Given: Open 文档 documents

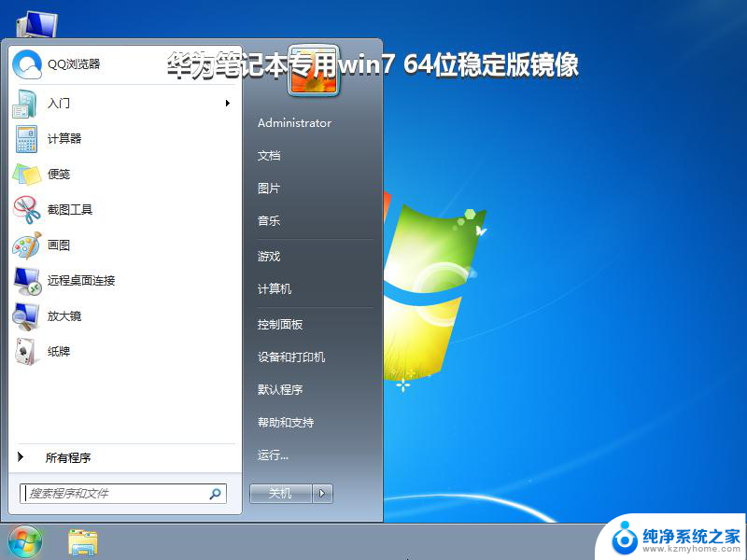Looking at the screenshot, I should point(269,156).
